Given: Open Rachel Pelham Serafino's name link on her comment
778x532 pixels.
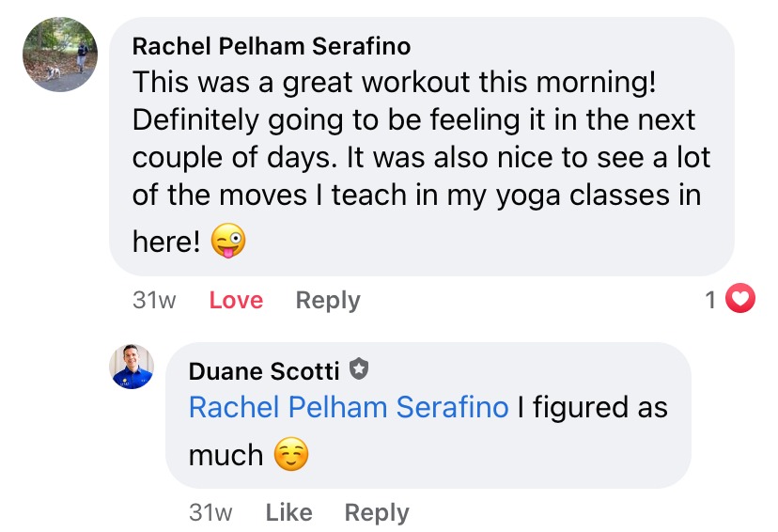Looking at the screenshot, I should [x=272, y=46].
